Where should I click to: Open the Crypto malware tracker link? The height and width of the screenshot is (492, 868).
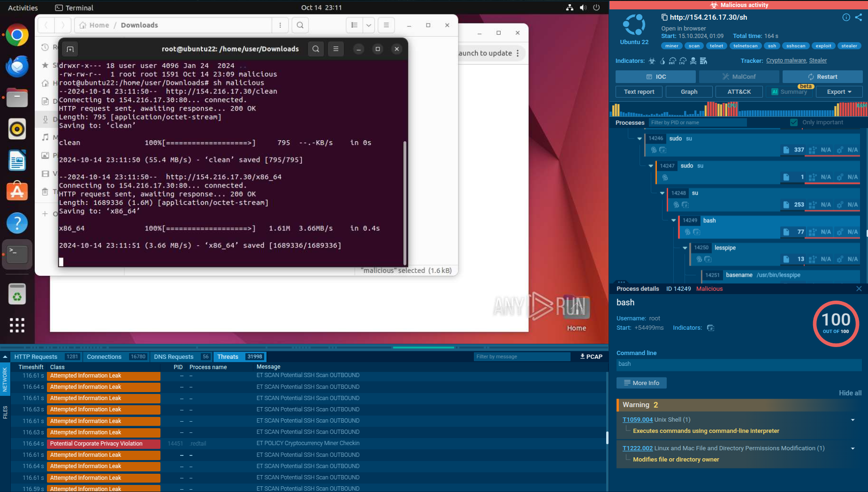point(786,60)
